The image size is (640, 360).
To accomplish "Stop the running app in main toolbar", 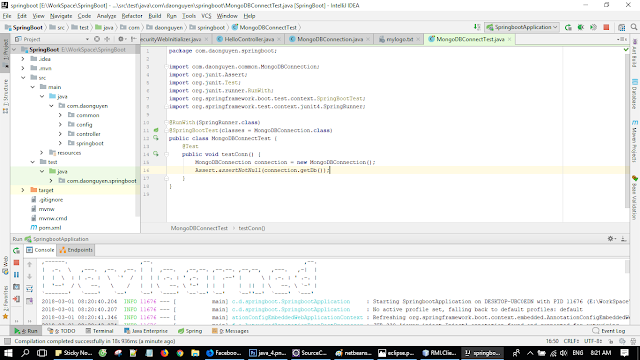I will point(606,27).
